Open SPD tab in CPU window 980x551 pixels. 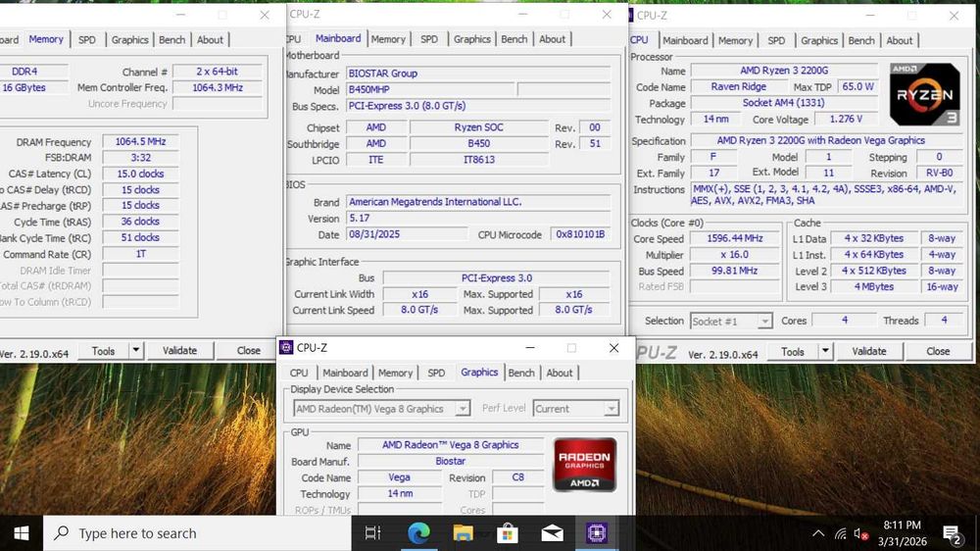(776, 40)
